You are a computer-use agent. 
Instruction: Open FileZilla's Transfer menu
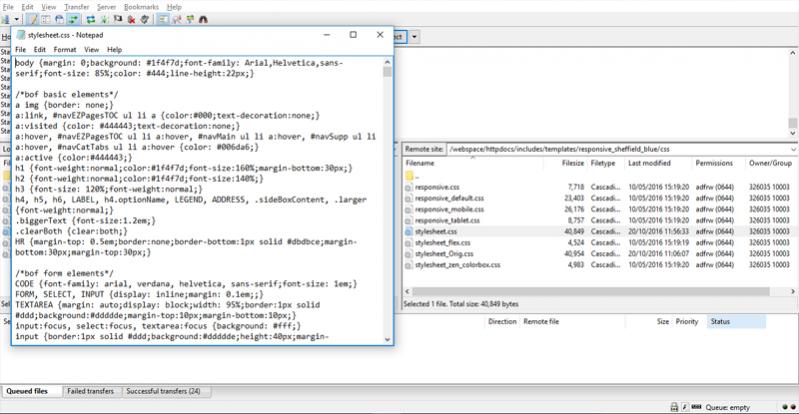tap(77, 7)
